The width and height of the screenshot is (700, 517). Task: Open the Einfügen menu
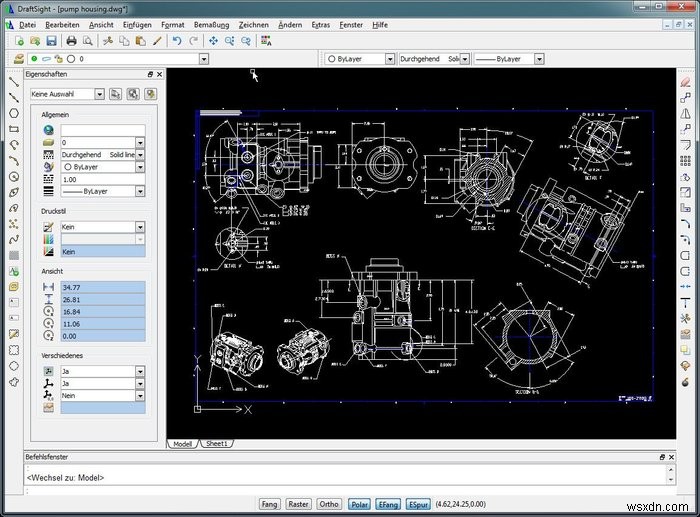click(x=137, y=25)
